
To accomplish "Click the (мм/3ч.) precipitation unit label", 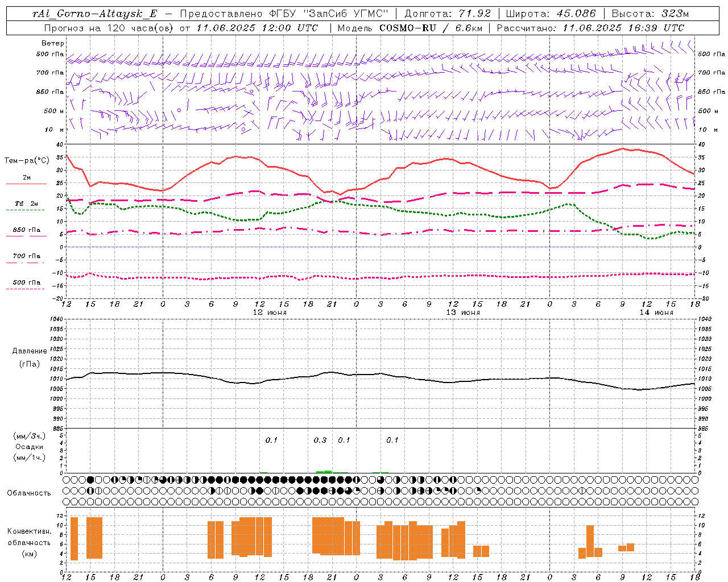I will click(30, 436).
